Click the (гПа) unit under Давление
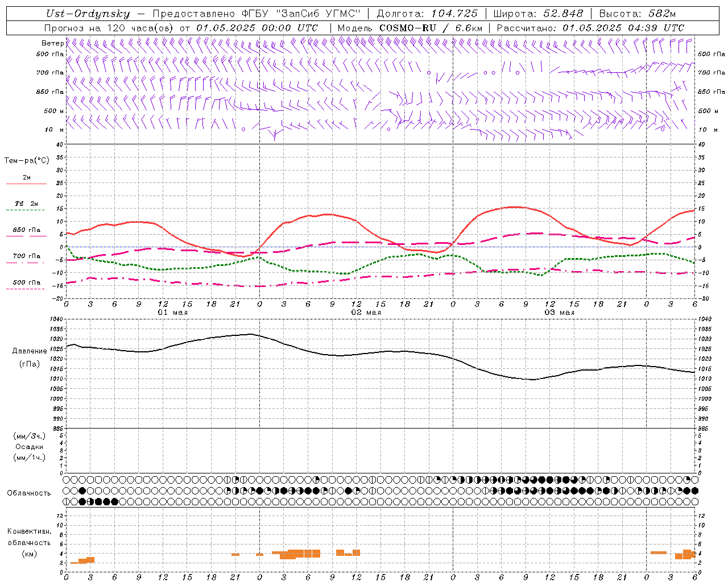 (30, 364)
